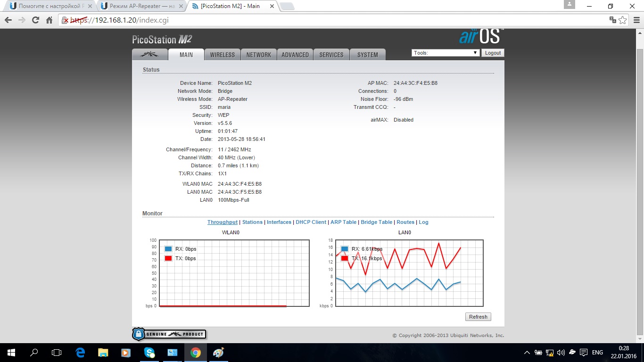Viewport: 644px width, 362px height.
Task: Close the PicoStation M2 Main tab
Action: tap(272, 6)
